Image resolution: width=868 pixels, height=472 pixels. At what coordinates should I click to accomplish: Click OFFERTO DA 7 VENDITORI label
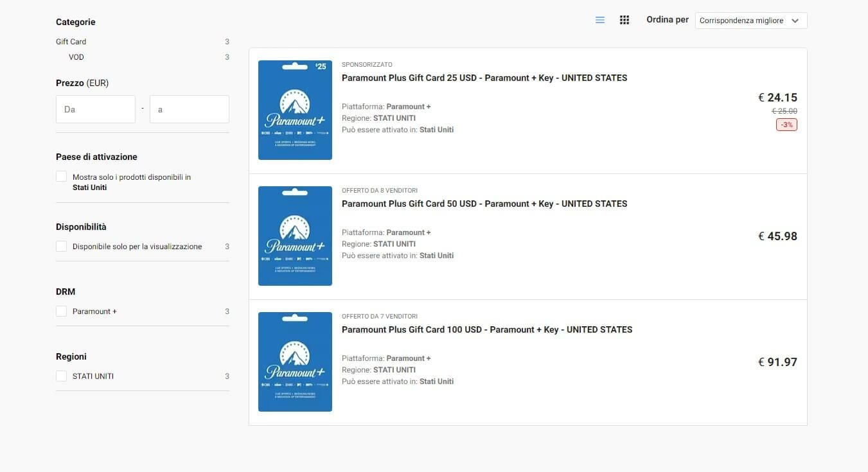[x=380, y=317]
